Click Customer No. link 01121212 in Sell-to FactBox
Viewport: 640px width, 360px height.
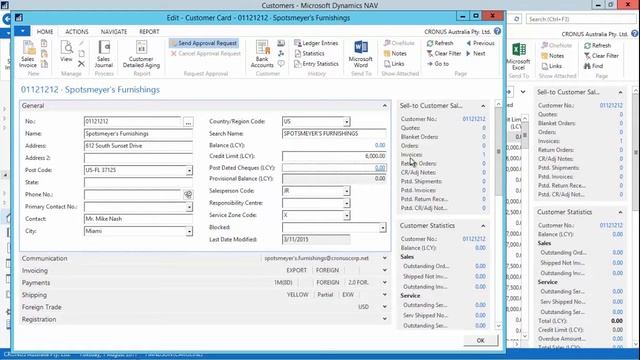[474, 119]
